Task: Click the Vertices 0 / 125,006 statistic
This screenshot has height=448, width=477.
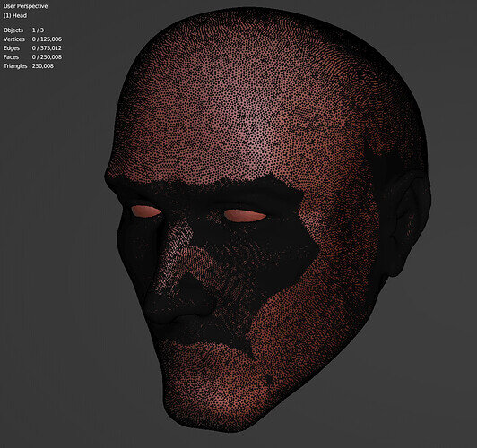Action: coord(32,39)
